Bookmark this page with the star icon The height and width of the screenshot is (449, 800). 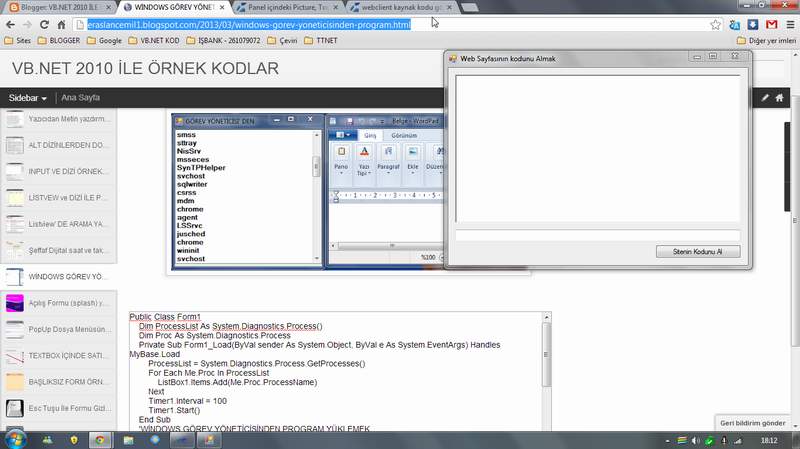pyautogui.click(x=715, y=24)
